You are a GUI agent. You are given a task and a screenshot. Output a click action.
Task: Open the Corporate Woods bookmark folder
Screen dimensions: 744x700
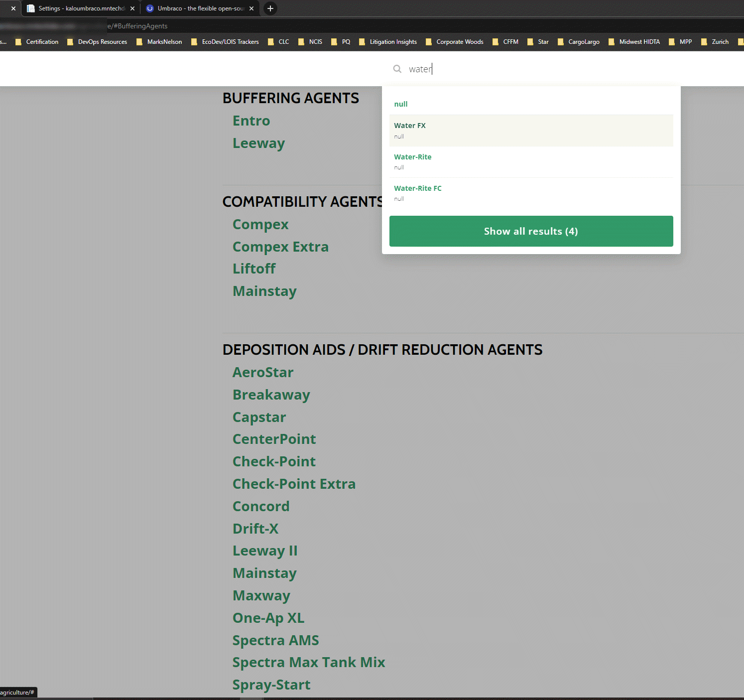[455, 42]
